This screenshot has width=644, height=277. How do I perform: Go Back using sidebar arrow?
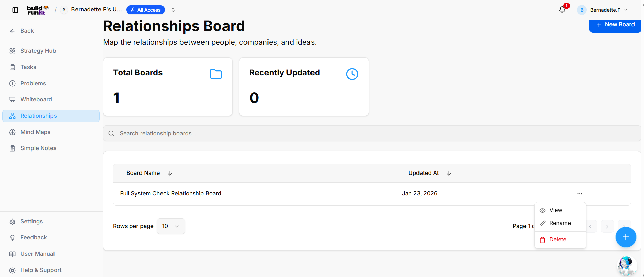[13, 31]
